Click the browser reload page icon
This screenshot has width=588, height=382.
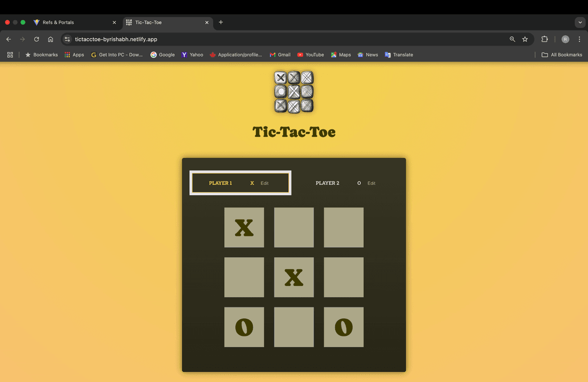coord(36,39)
